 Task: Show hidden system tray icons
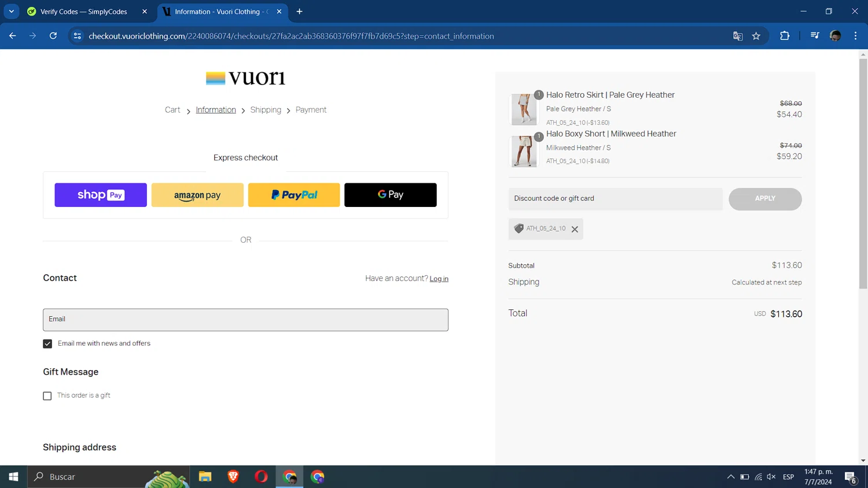pyautogui.click(x=731, y=476)
